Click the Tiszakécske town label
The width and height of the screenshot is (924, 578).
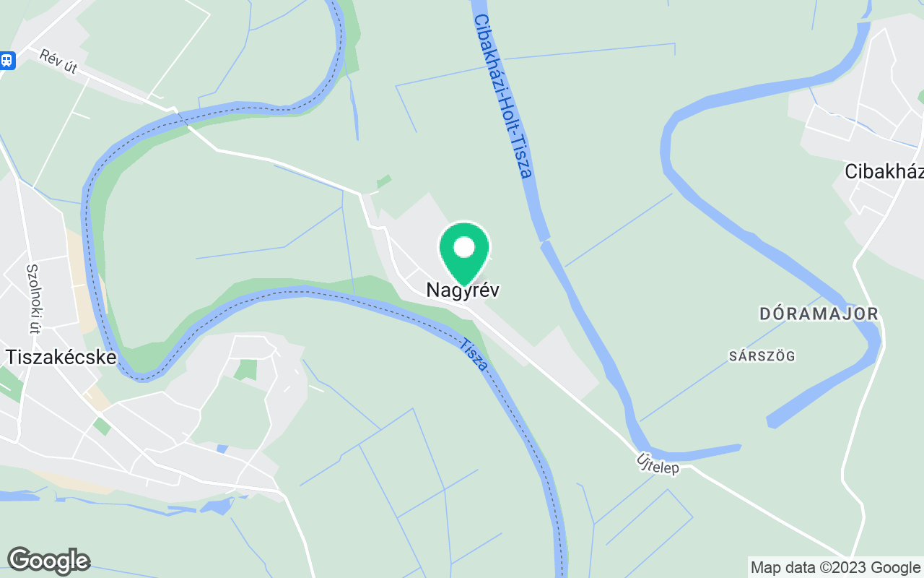pyautogui.click(x=61, y=357)
